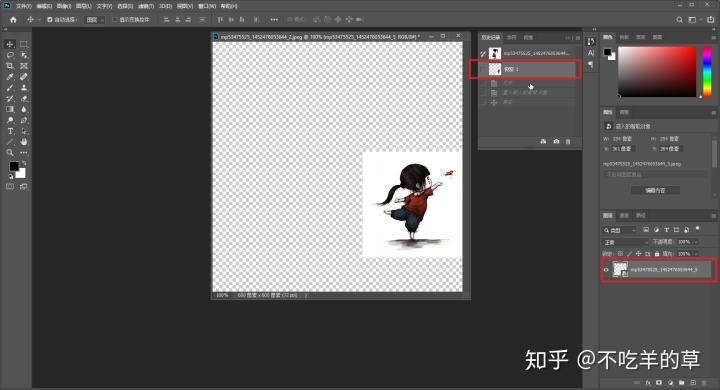The width and height of the screenshot is (720, 390).
Task: Click the hue slider in the Color panel
Action: [x=707, y=71]
